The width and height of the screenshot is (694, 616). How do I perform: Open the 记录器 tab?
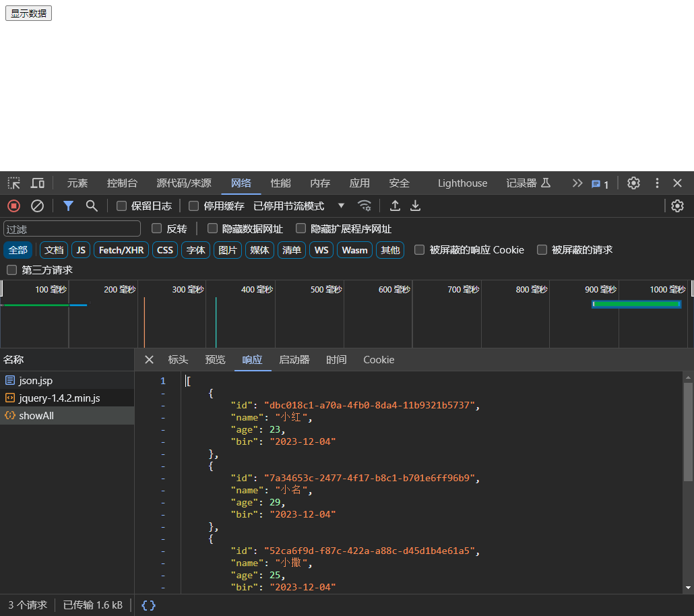coord(528,183)
